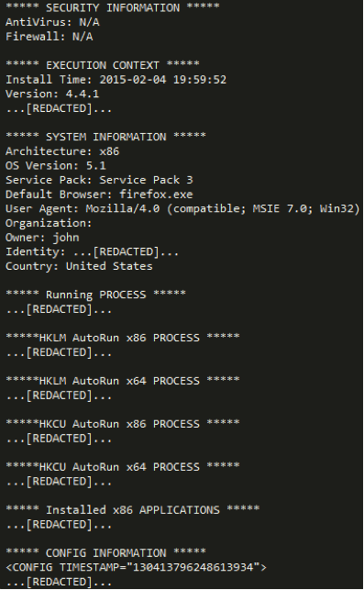This screenshot has width=364, height=590.
Task: Click the Installed x86 APPLICATIONS header
Action: click(133, 510)
